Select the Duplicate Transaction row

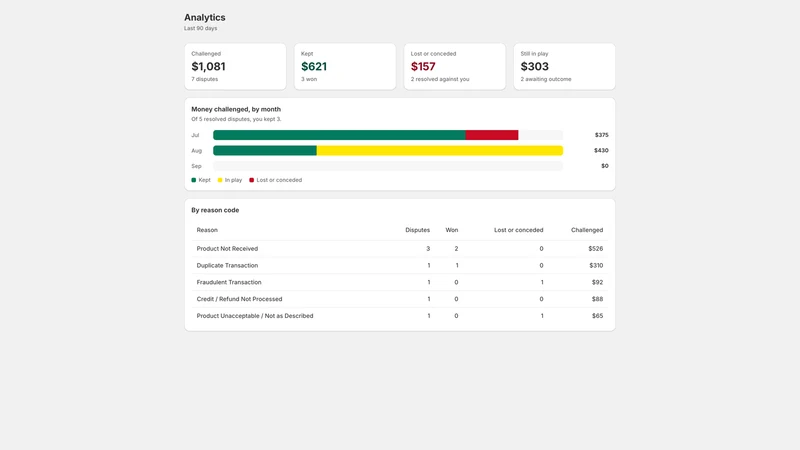click(399, 265)
